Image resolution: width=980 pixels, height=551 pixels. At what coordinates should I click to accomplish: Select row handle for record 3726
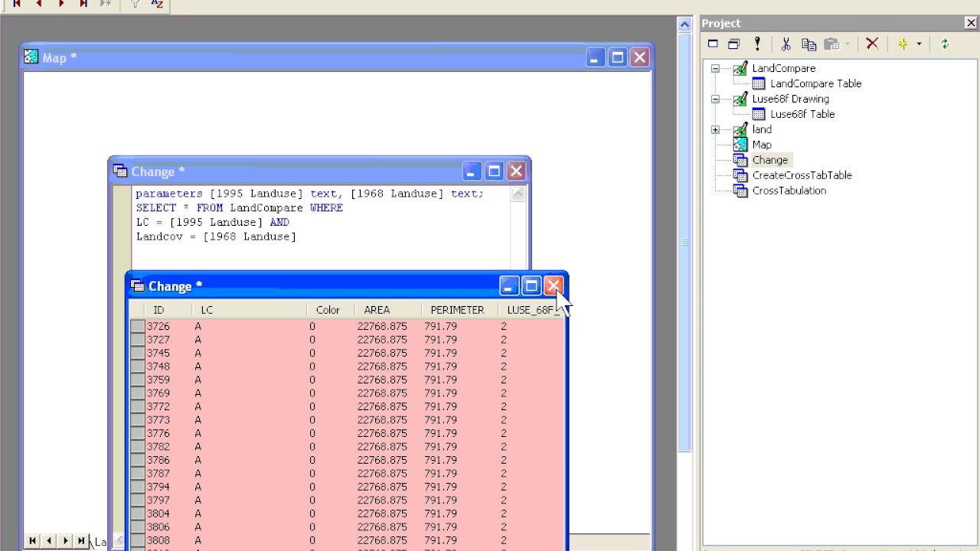pyautogui.click(x=137, y=326)
